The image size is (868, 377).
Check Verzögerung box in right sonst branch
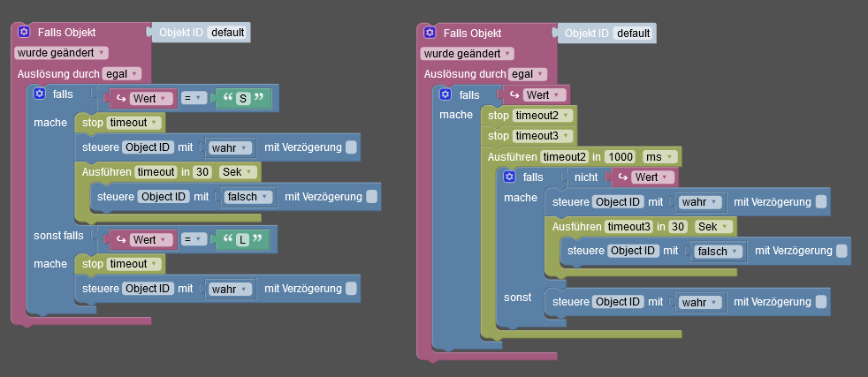tap(820, 302)
